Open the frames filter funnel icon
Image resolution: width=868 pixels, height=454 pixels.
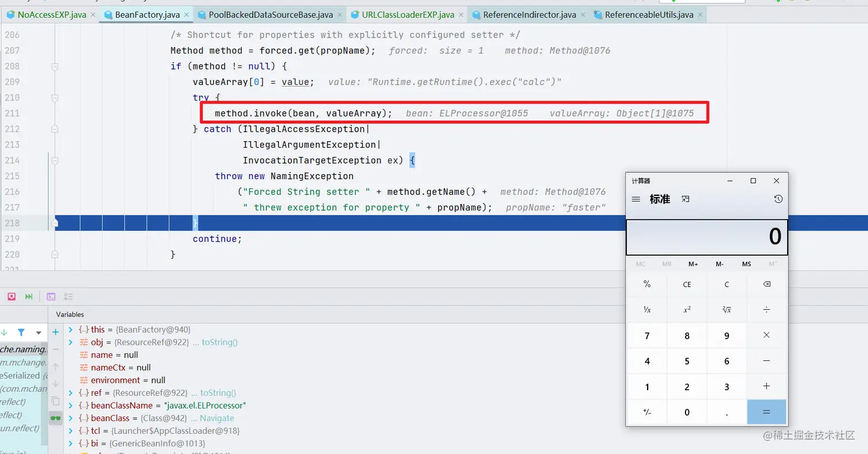[21, 332]
